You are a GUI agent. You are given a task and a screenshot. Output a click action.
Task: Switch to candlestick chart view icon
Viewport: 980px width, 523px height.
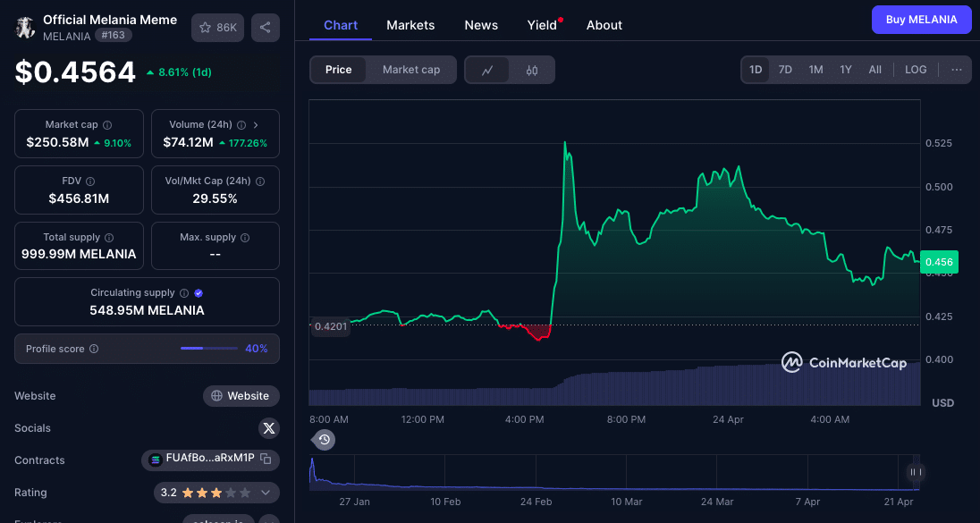click(x=532, y=70)
